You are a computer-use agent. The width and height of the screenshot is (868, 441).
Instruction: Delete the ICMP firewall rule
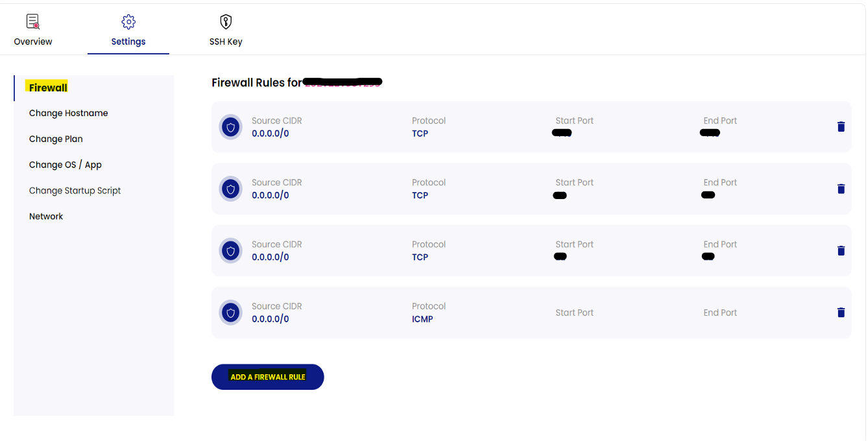(841, 313)
